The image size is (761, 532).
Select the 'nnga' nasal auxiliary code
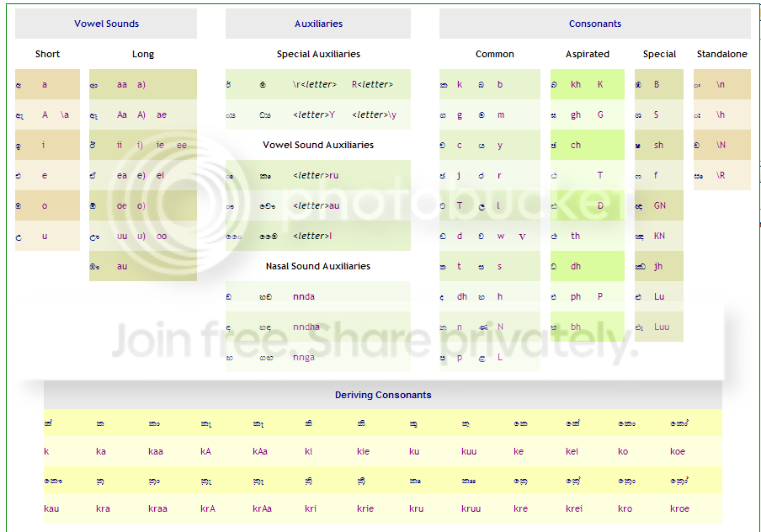coord(304,357)
